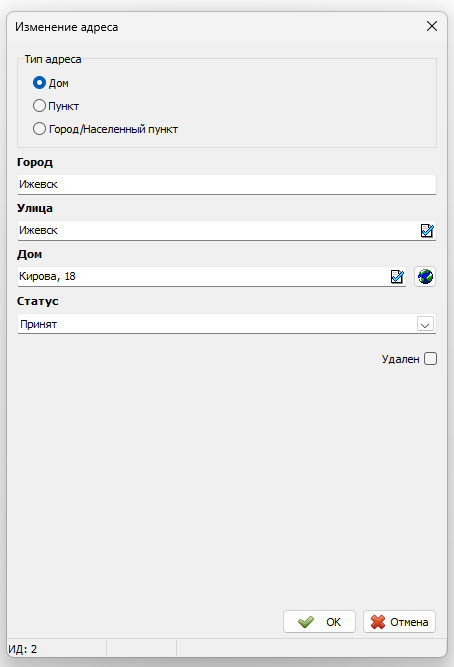Open the street picker icon in Улица field
454x667 pixels.
point(427,231)
